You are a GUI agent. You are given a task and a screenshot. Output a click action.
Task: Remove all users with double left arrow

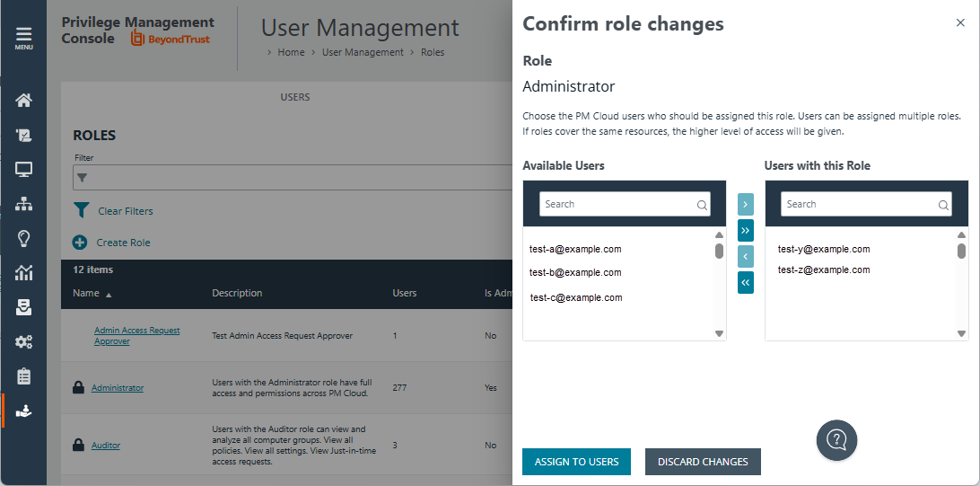click(746, 282)
